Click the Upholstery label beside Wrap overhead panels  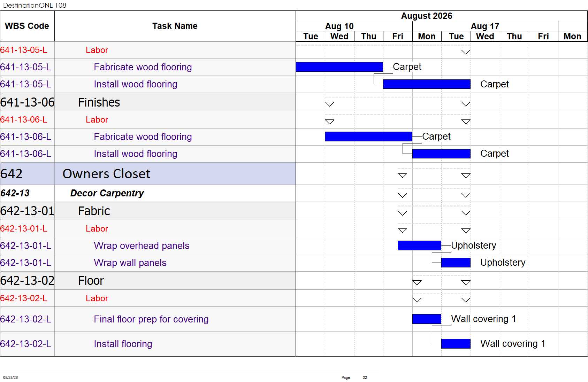(473, 245)
